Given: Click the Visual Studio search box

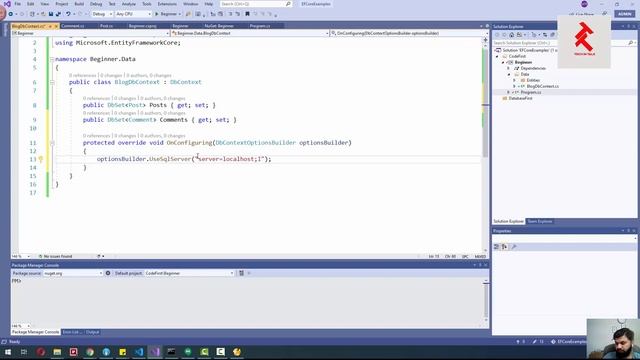Looking at the screenshot, I should [256, 4].
